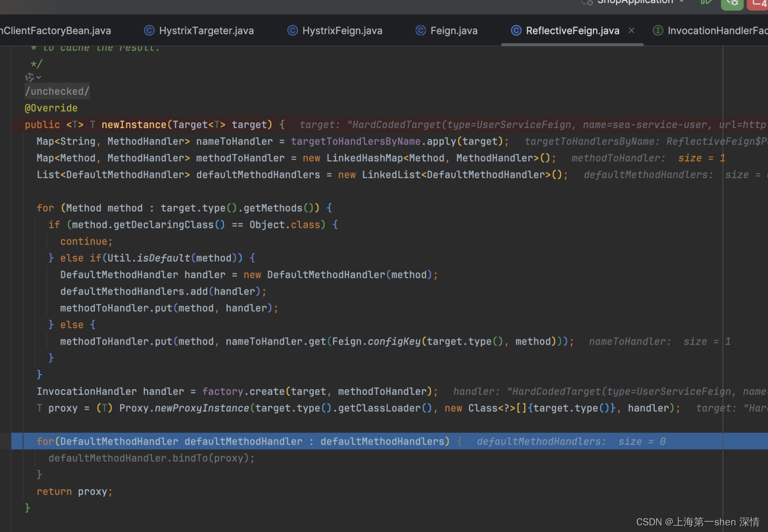Switch to the HystrixTargeter.java tab
Image resolution: width=768 pixels, height=532 pixels.
pyautogui.click(x=199, y=31)
